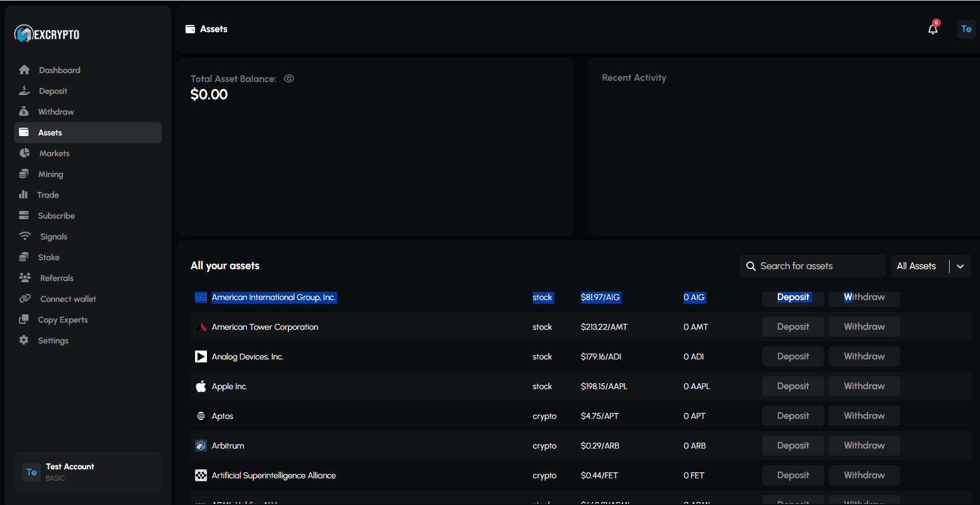
Task: Click the Deposit sidebar icon
Action: click(24, 90)
